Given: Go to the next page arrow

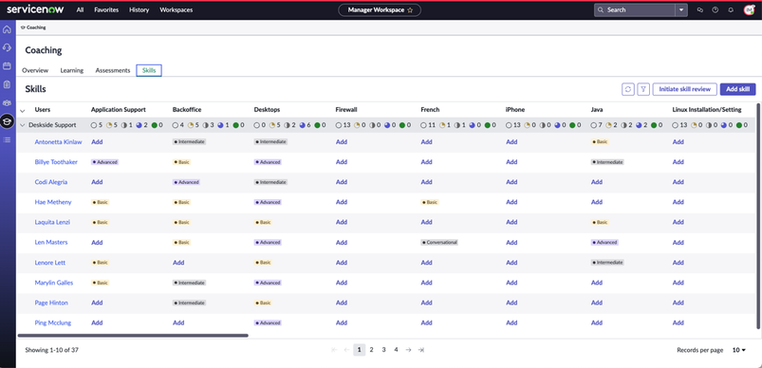Looking at the screenshot, I should (x=409, y=350).
